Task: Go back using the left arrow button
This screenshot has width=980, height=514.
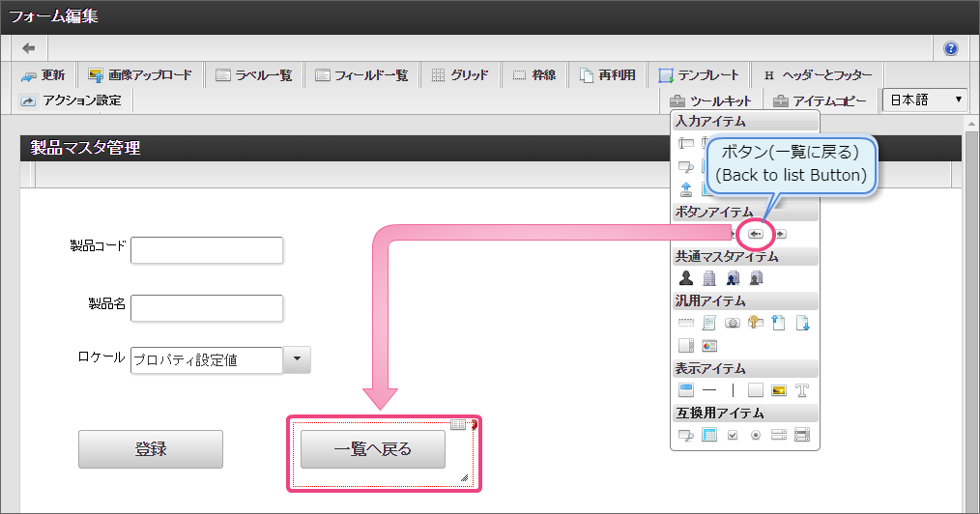Action: [x=29, y=48]
